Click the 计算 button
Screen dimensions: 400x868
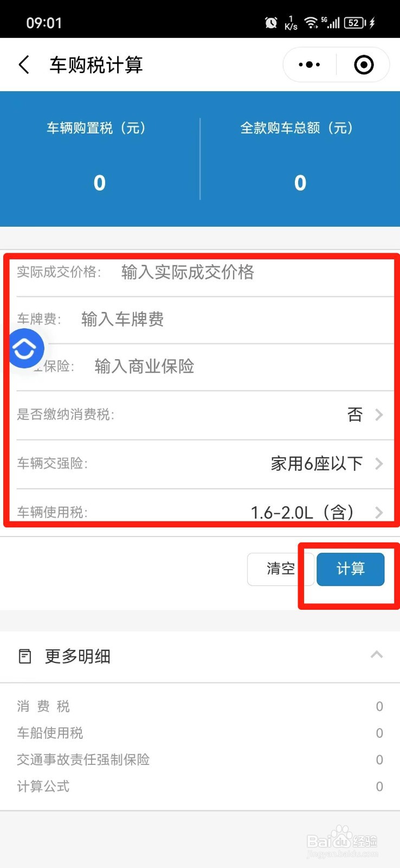point(351,569)
